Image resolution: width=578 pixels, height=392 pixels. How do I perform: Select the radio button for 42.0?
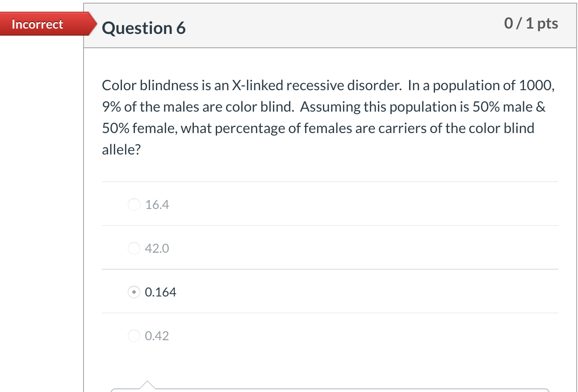tap(134, 248)
